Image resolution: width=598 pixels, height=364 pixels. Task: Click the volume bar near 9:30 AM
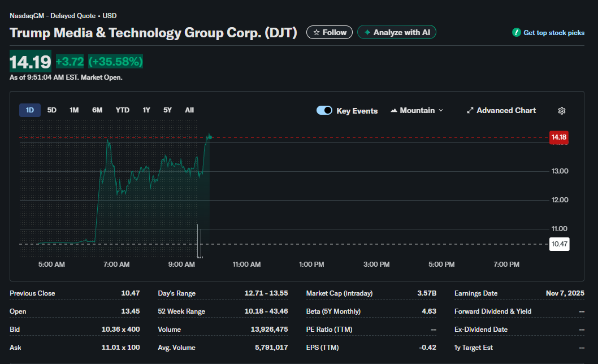click(x=199, y=241)
